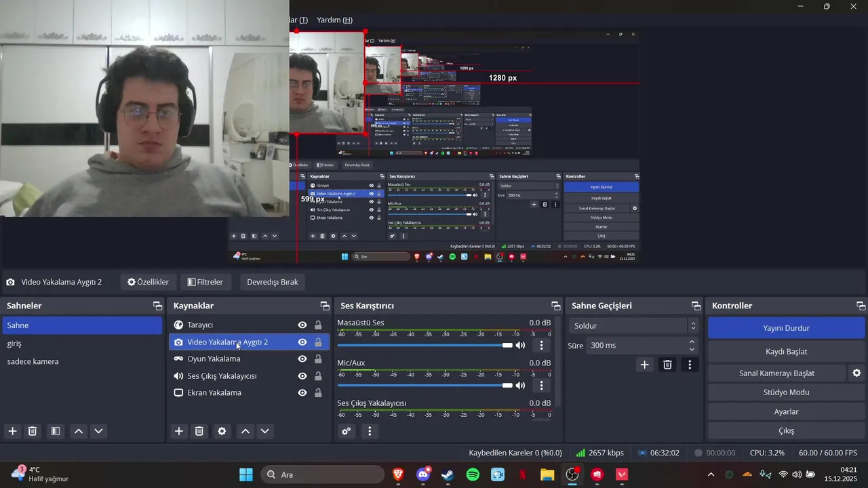This screenshot has height=488, width=868.
Task: Open Brave browser from the taskbar
Action: coord(398,474)
